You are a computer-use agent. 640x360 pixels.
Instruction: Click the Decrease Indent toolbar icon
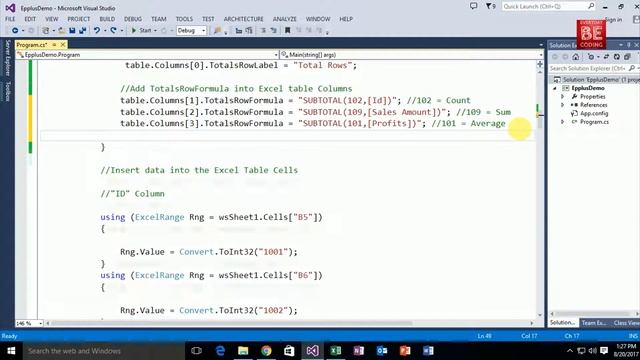coord(239,31)
